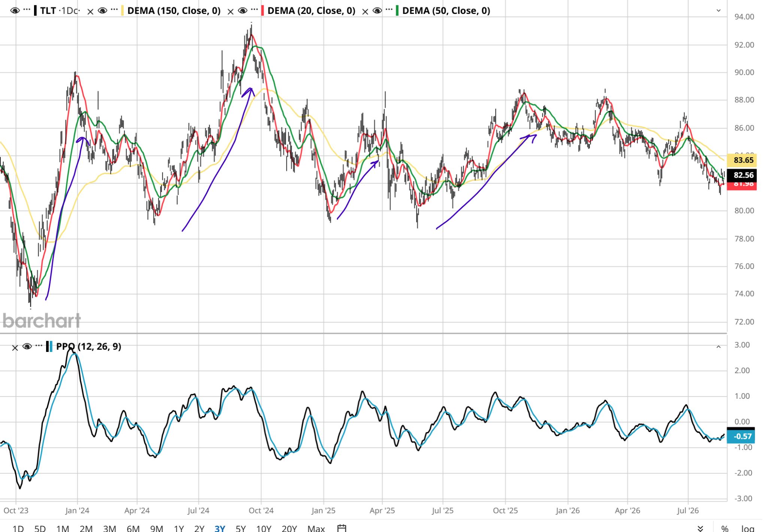Choose the 10Y time range
Screen dimensions: 767x532
click(264, 528)
